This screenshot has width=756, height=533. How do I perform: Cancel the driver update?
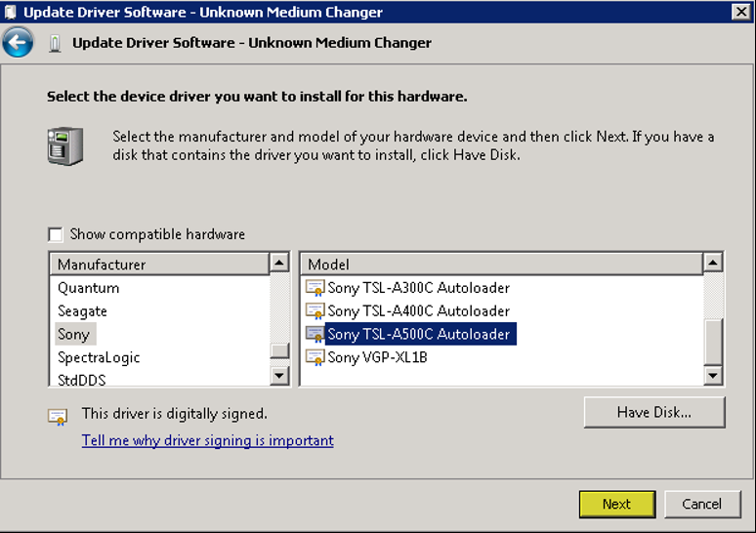point(702,504)
